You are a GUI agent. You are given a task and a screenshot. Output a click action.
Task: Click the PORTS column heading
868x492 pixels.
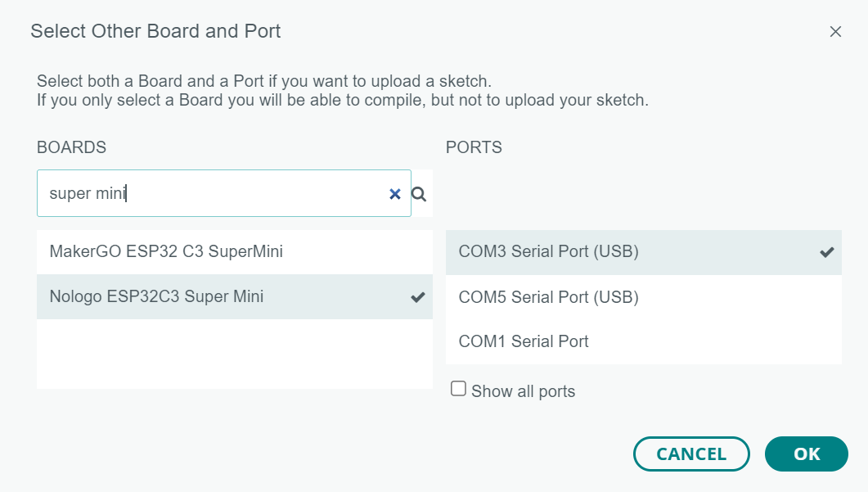point(474,147)
